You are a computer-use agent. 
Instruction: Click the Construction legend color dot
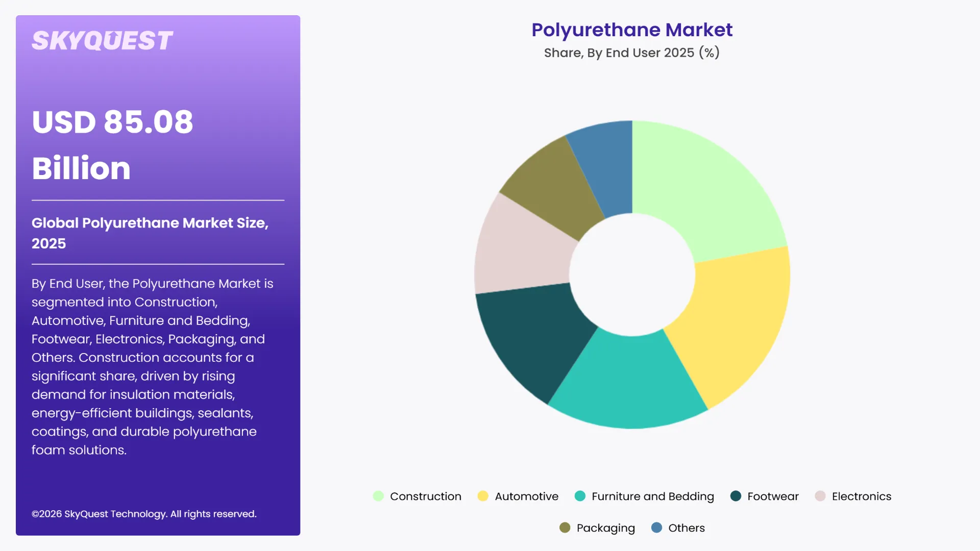(378, 496)
